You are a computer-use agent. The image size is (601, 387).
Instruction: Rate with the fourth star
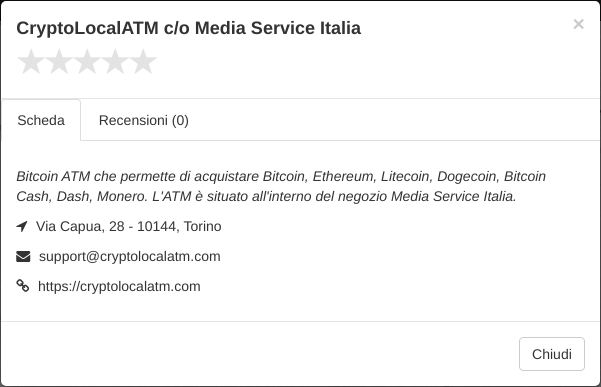[x=115, y=62]
